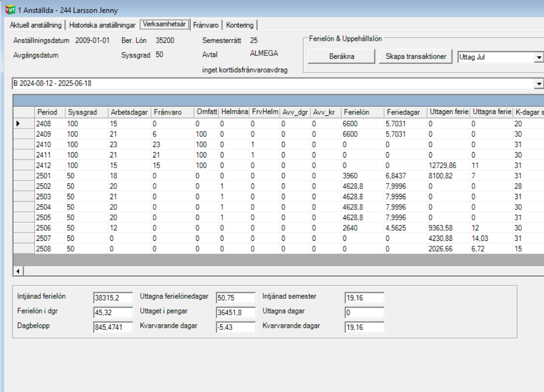Select period cell 2410
The height and width of the screenshot is (392, 544).
(50, 144)
